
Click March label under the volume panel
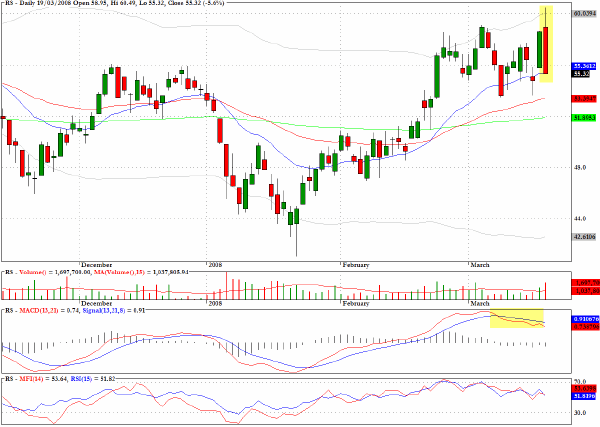tap(480, 303)
